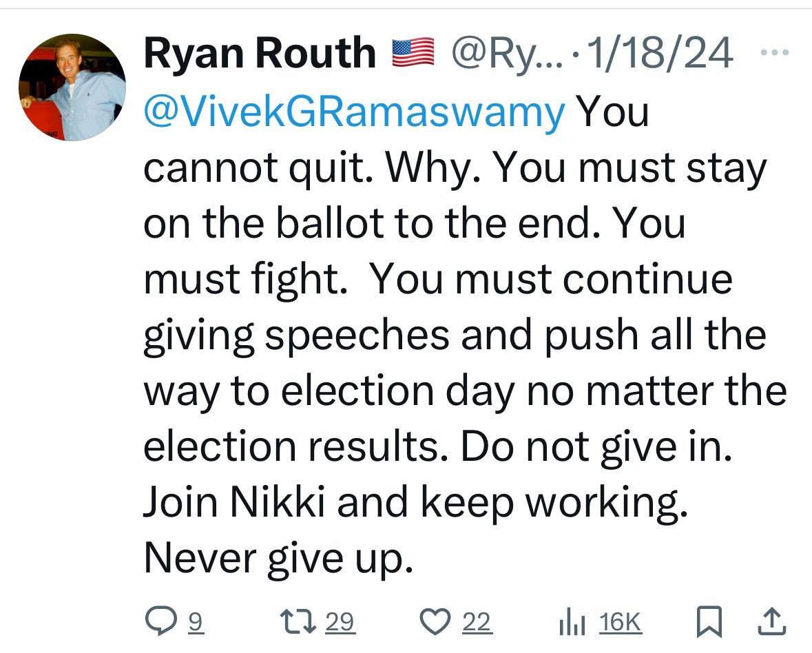Click the like count 22

point(477,623)
